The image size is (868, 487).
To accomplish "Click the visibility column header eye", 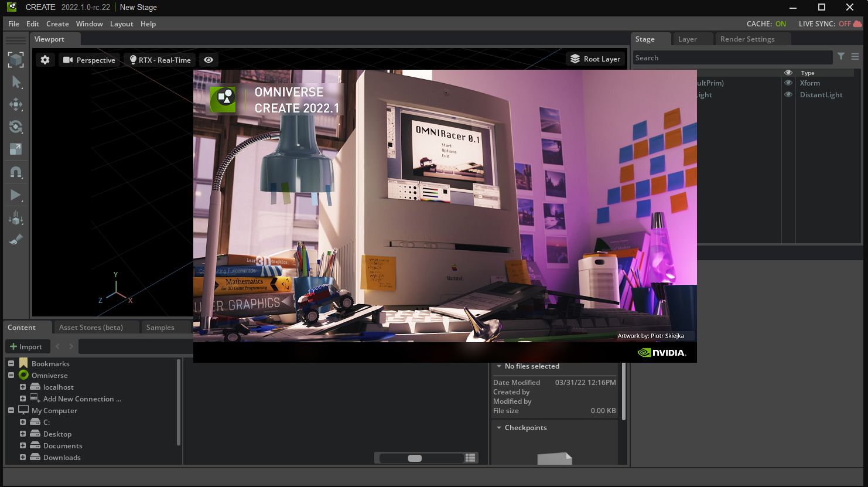I will [788, 73].
